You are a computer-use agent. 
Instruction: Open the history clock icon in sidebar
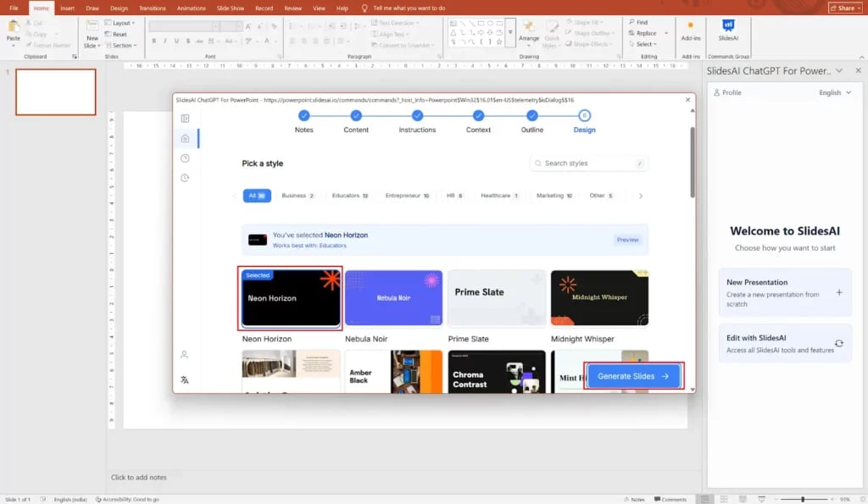pos(185,178)
